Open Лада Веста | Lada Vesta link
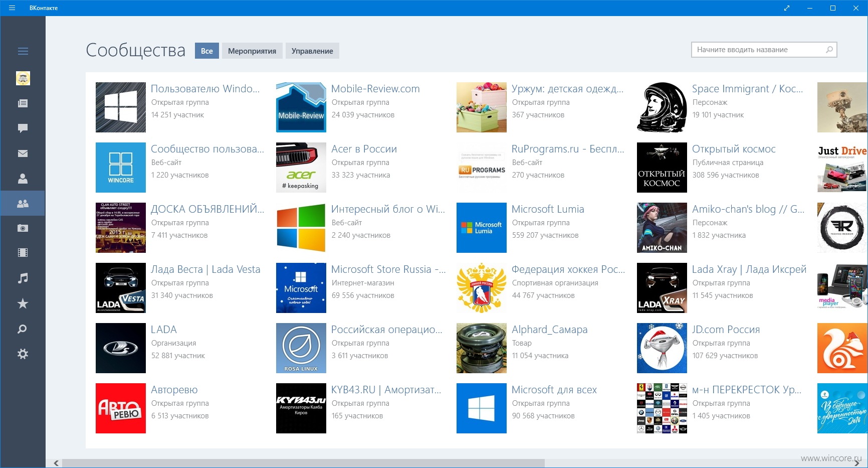This screenshot has height=468, width=868. (x=205, y=269)
